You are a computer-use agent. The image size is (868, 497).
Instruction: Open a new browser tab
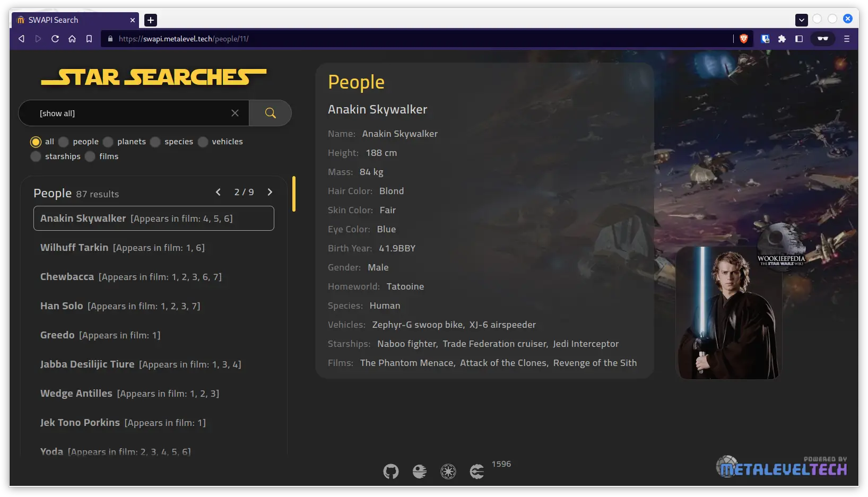tap(151, 20)
